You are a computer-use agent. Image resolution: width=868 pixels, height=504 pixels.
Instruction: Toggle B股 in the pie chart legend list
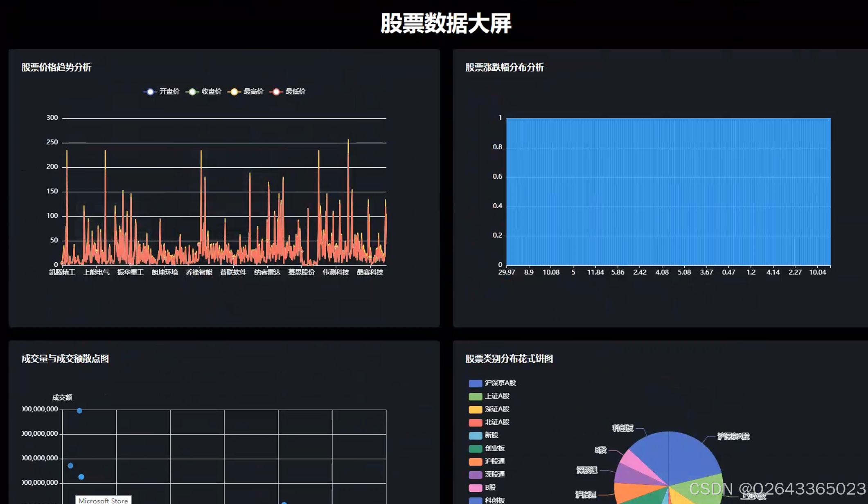pyautogui.click(x=482, y=488)
